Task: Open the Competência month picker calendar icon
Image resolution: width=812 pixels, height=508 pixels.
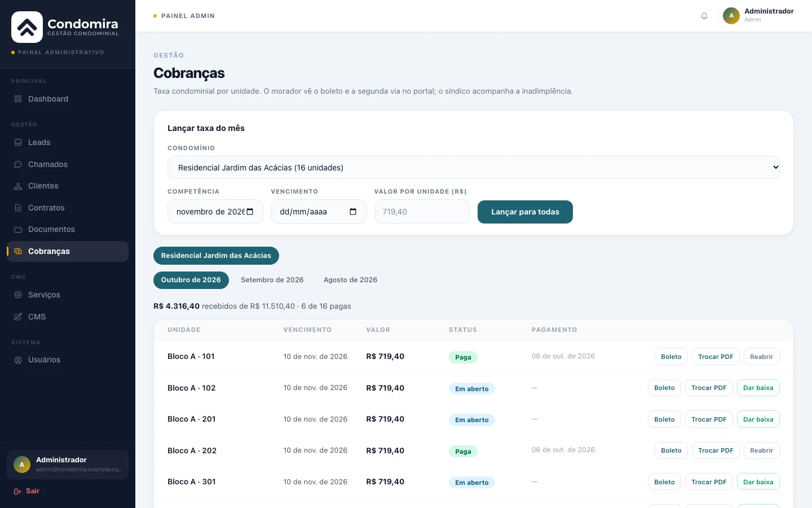Action: pos(250,212)
